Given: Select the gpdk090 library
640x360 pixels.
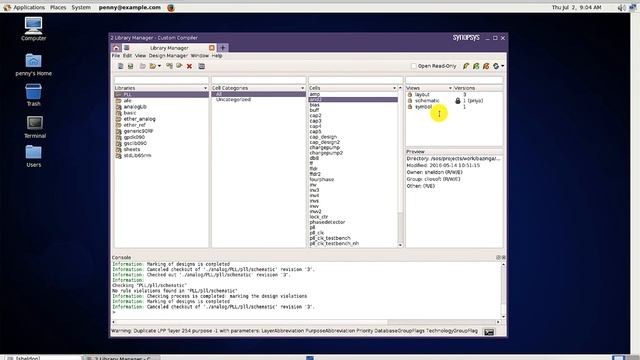Looking at the screenshot, I should (x=134, y=138).
